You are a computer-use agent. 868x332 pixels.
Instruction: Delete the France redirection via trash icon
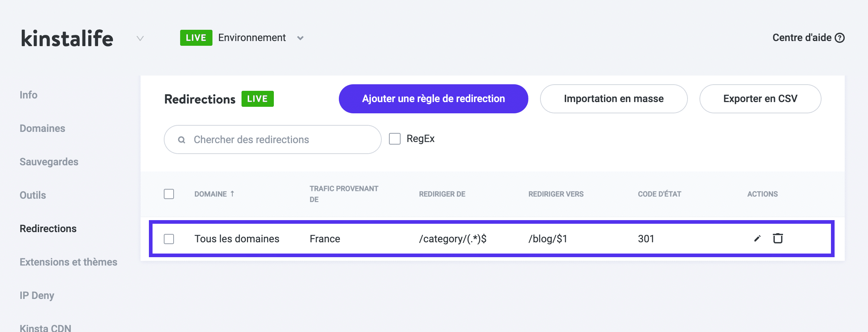(778, 239)
